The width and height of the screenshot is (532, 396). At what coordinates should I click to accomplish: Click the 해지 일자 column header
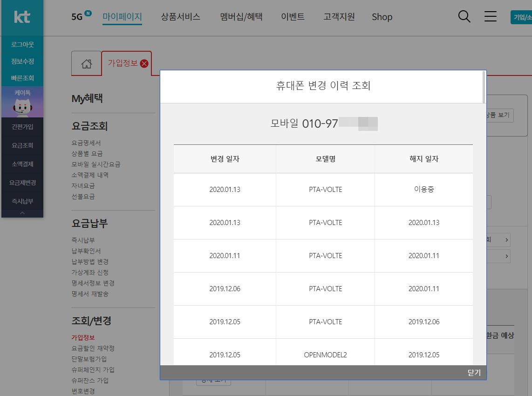[424, 159]
